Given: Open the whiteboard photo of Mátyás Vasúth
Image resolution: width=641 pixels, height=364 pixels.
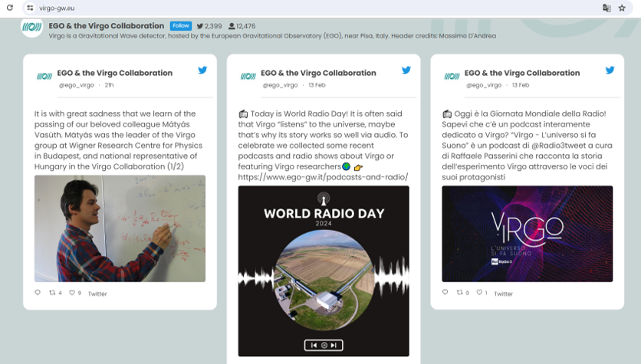Looking at the screenshot, I should [120, 228].
